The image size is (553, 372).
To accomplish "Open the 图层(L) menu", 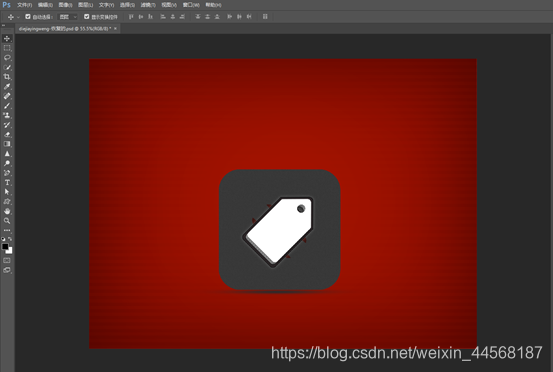I will tap(86, 5).
